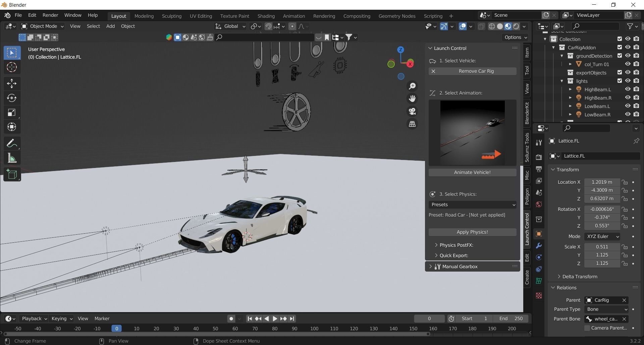Screen dimensions: 644x345
Task: Hide the HighBeam.L light in viewport
Action: pos(628,90)
